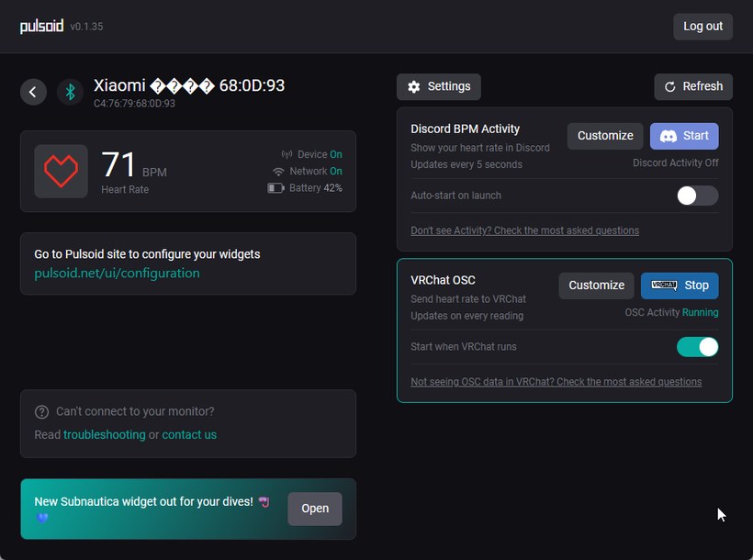
Task: Click the Network On status text
Action: click(316, 172)
